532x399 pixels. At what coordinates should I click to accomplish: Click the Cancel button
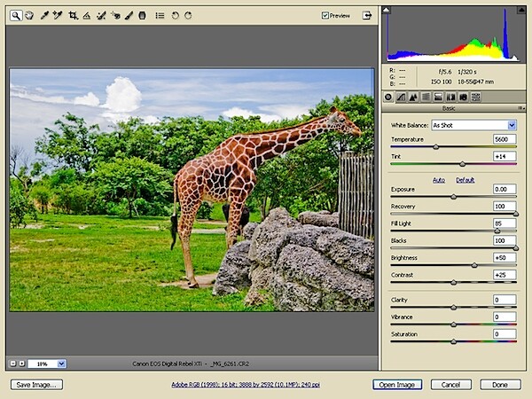point(451,385)
